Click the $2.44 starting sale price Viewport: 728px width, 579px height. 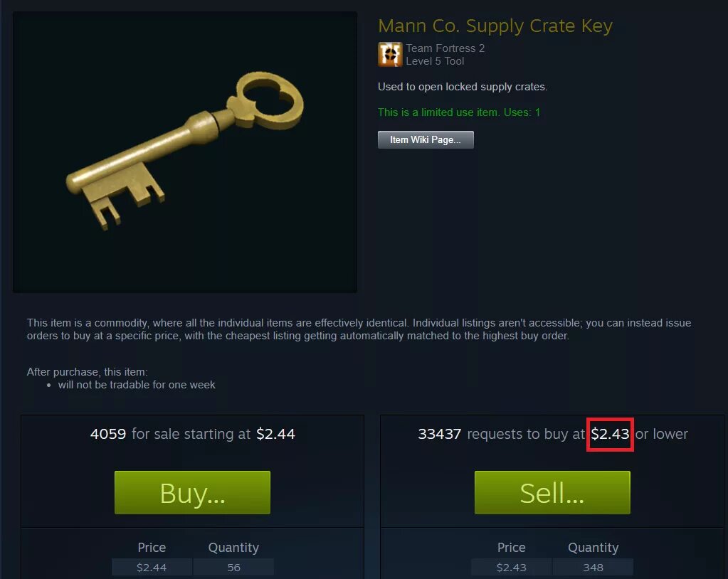(x=275, y=434)
